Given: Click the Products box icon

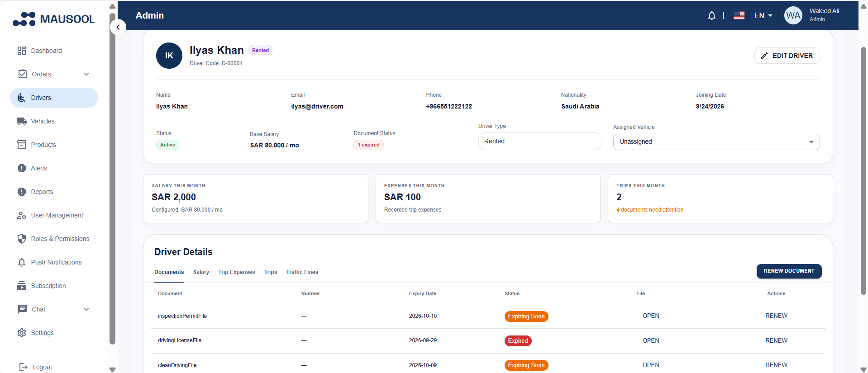Looking at the screenshot, I should [x=22, y=145].
